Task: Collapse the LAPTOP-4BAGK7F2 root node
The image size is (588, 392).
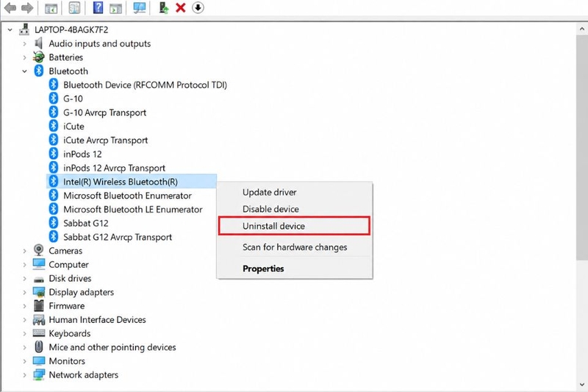Action: [10, 29]
